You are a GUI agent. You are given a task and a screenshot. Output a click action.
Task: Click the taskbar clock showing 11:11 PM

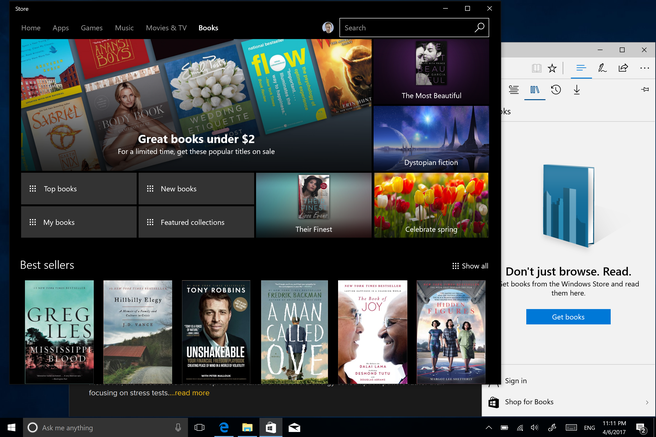pyautogui.click(x=614, y=427)
